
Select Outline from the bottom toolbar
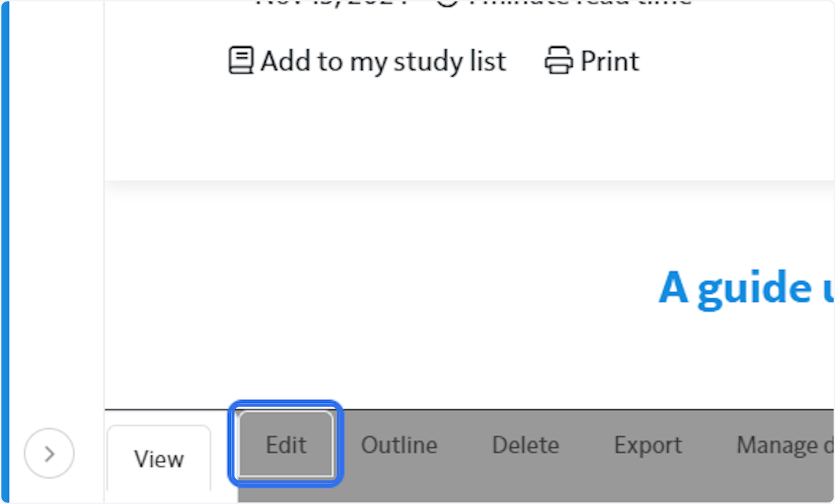(399, 445)
